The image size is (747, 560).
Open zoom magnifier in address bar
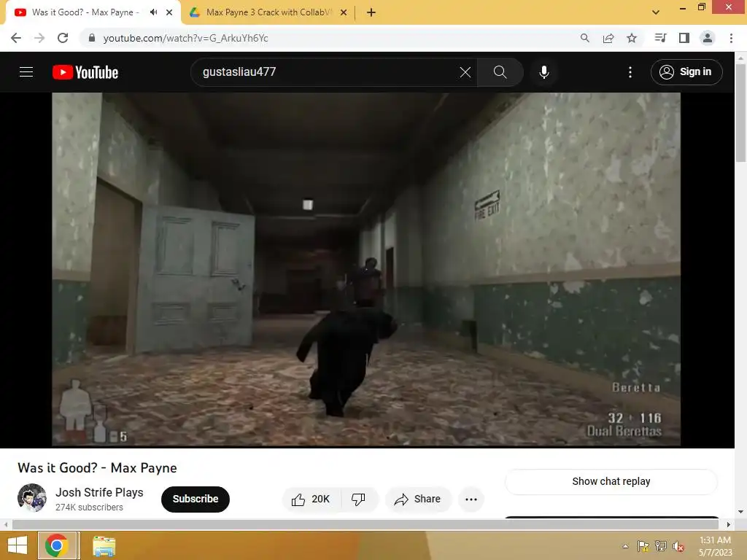585,38
